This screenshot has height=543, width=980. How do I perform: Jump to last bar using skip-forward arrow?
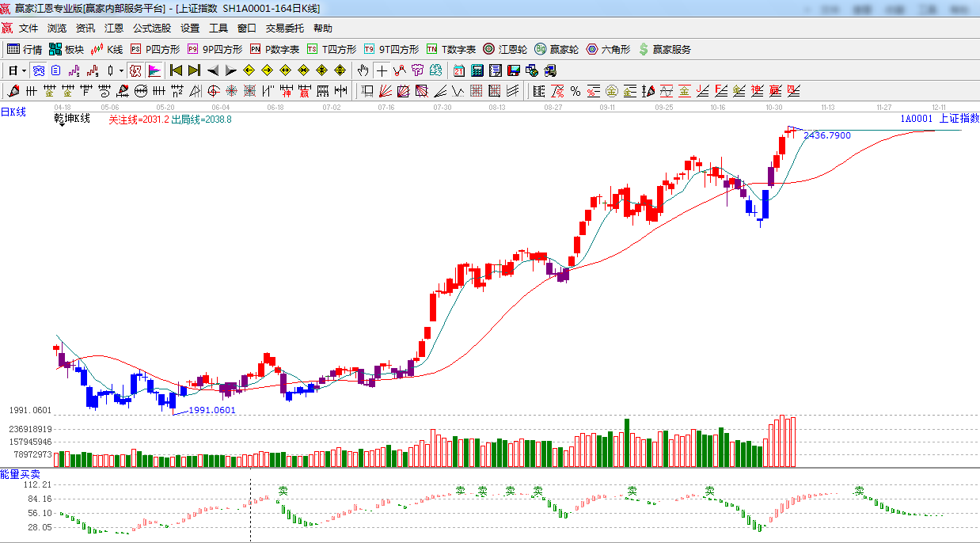click(194, 70)
